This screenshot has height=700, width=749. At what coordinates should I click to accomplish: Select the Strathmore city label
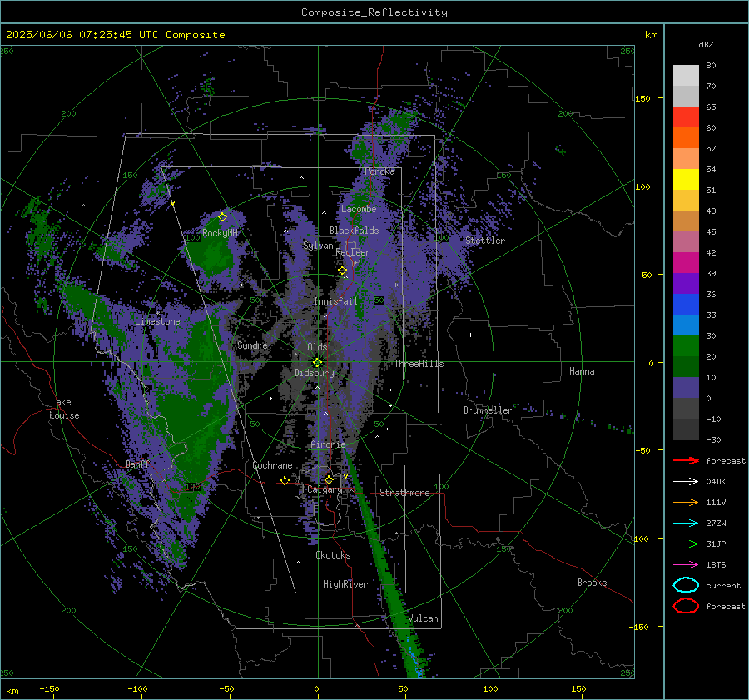point(404,493)
